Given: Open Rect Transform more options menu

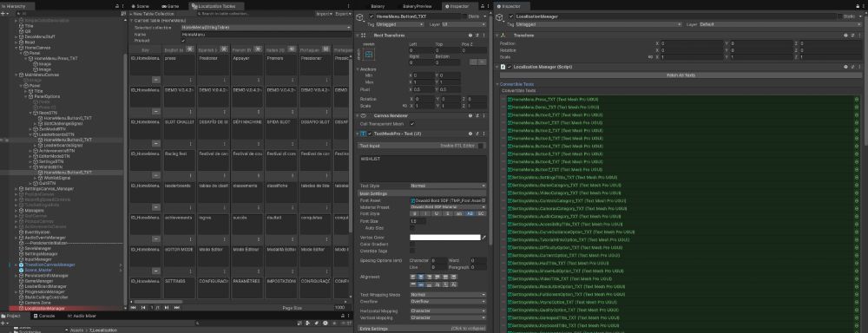Looking at the screenshot, I should (x=483, y=35).
